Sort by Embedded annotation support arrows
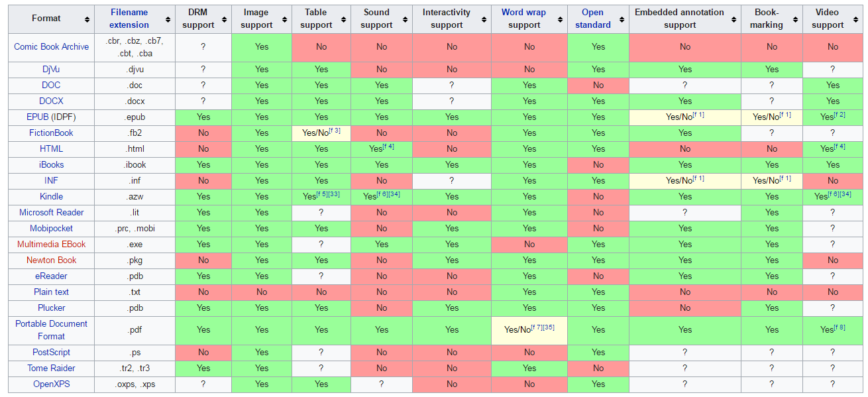This screenshot has width=868, height=397. click(734, 19)
